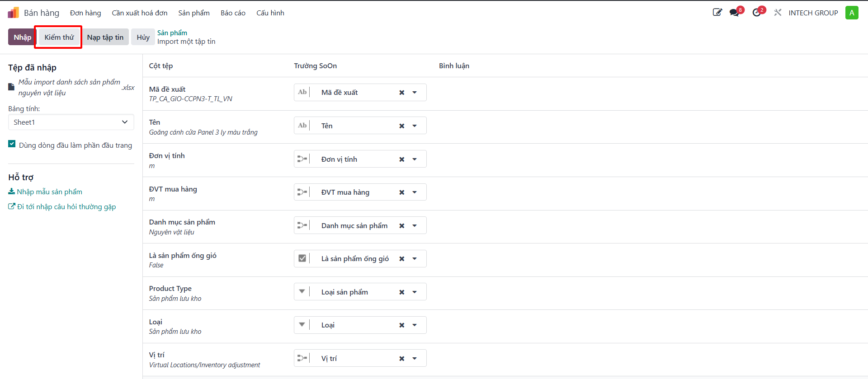Clear the Đơn vị tính field mapping
This screenshot has width=868, height=379.
[401, 159]
